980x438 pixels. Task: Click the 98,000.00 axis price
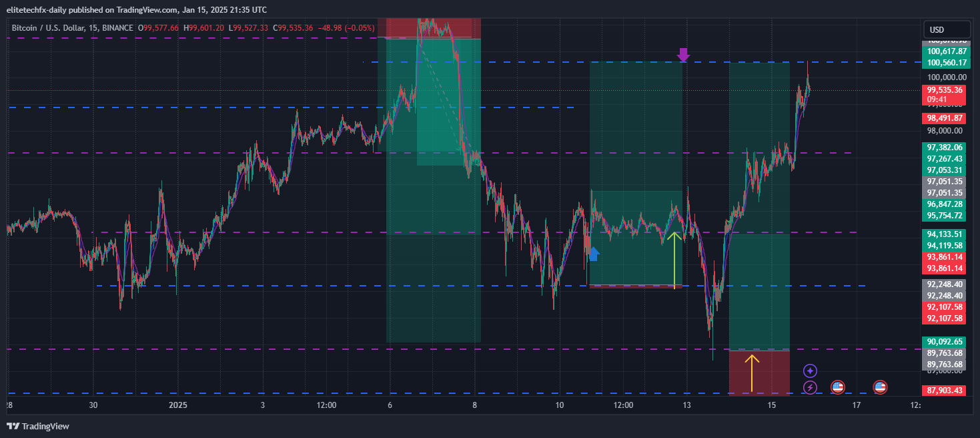tap(946, 131)
